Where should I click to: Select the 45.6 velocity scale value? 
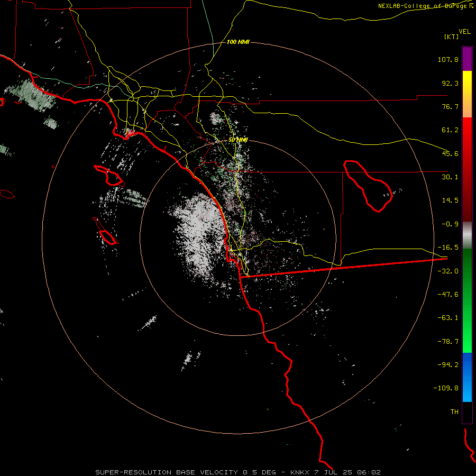[x=450, y=153]
